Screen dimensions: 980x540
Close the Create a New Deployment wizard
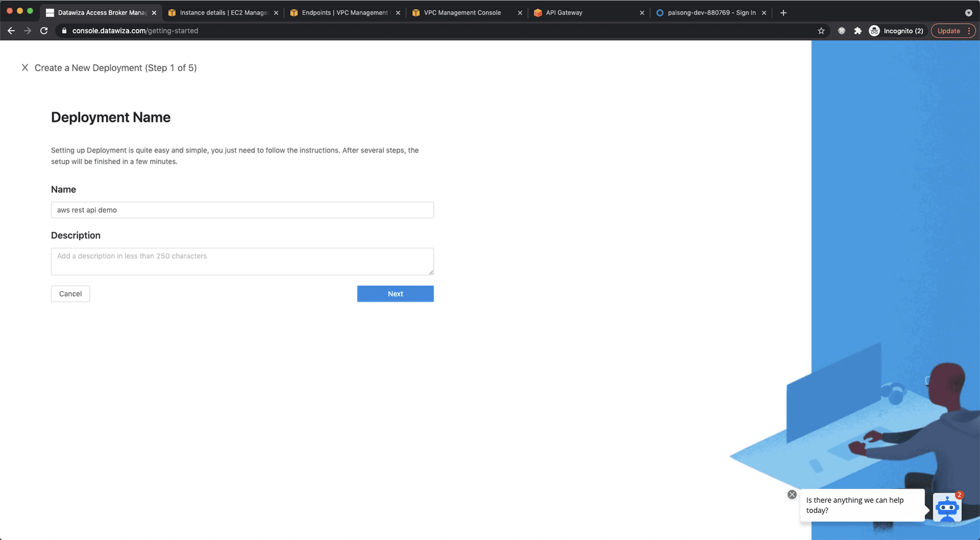click(x=24, y=67)
